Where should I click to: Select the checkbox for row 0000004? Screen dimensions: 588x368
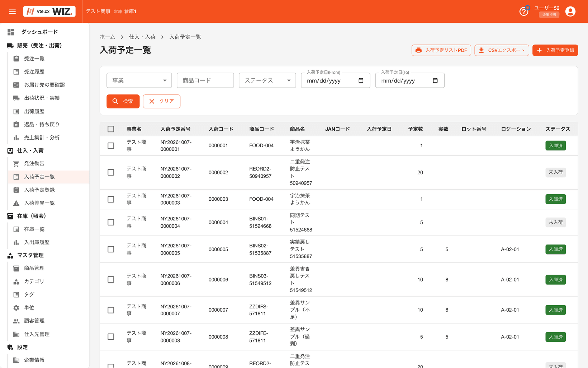click(x=111, y=222)
